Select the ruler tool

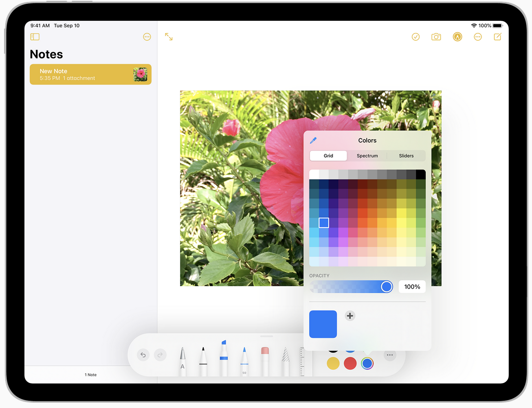[302, 362]
